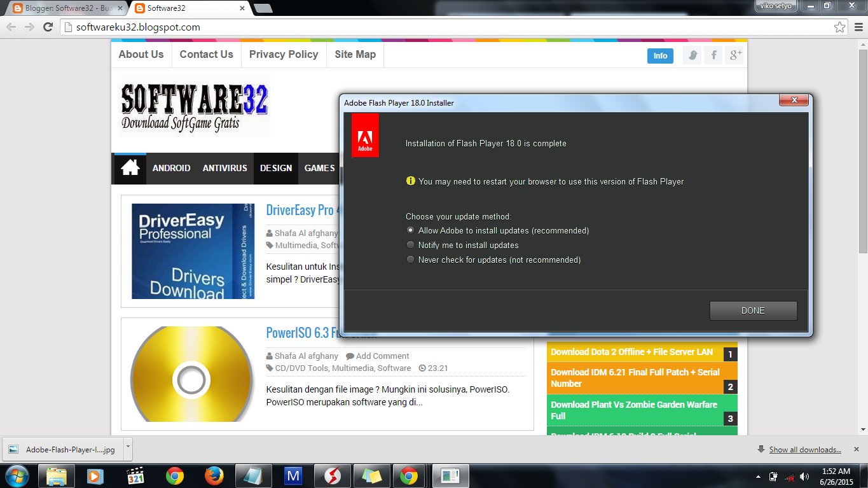Open a new Chrome tab

(x=263, y=8)
